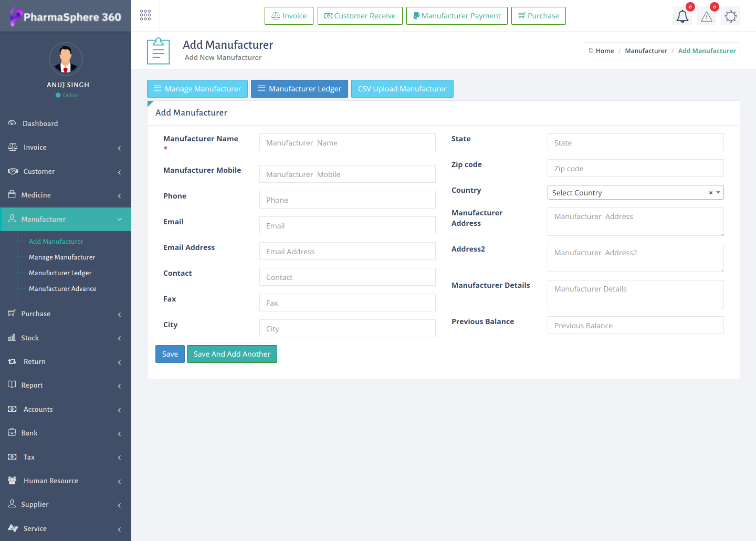Open the CSV Upload Manufacturer button
The width and height of the screenshot is (756, 541).
pyautogui.click(x=402, y=89)
